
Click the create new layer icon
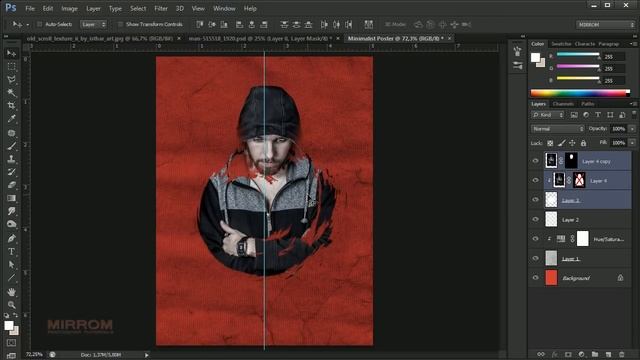(608, 354)
